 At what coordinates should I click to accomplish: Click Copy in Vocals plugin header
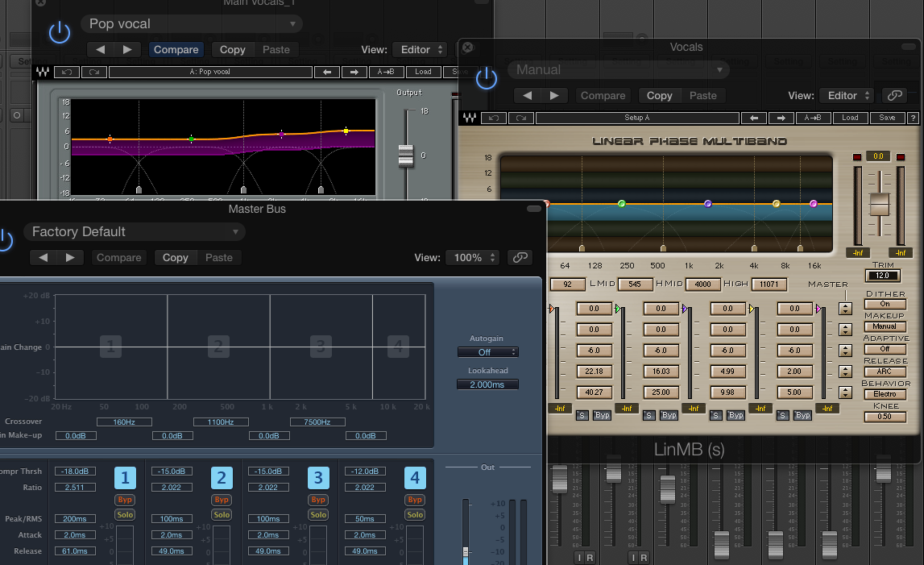[659, 95]
